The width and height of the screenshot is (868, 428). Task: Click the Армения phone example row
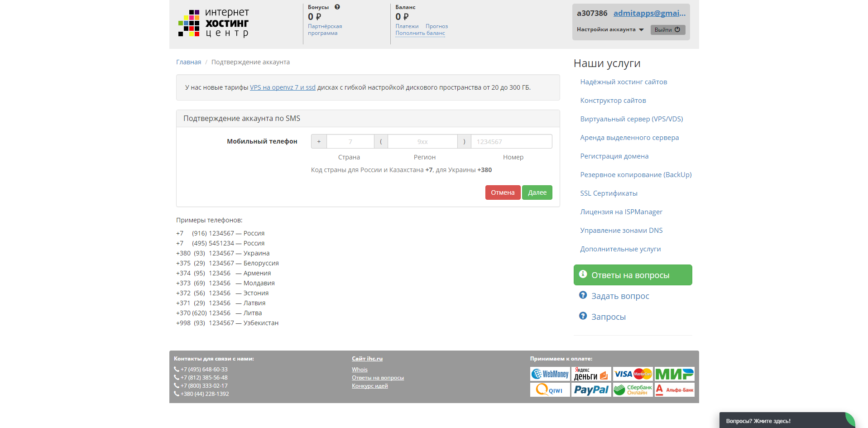[224, 273]
